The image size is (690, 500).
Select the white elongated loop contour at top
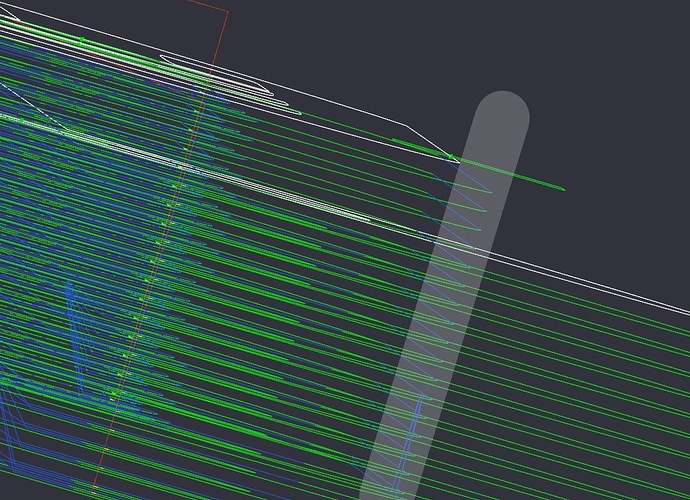217,75
